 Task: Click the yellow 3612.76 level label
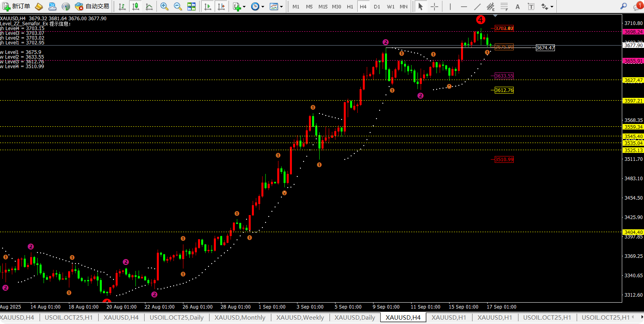(x=504, y=90)
